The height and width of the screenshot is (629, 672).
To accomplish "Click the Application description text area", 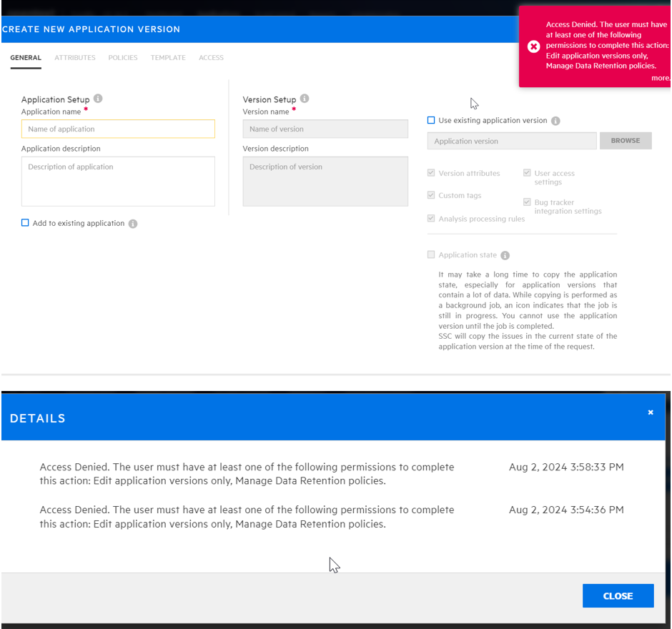I will coord(118,182).
